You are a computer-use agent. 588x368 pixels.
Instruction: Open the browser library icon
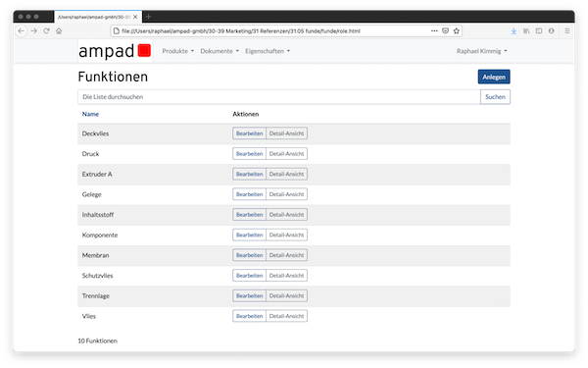(x=526, y=30)
